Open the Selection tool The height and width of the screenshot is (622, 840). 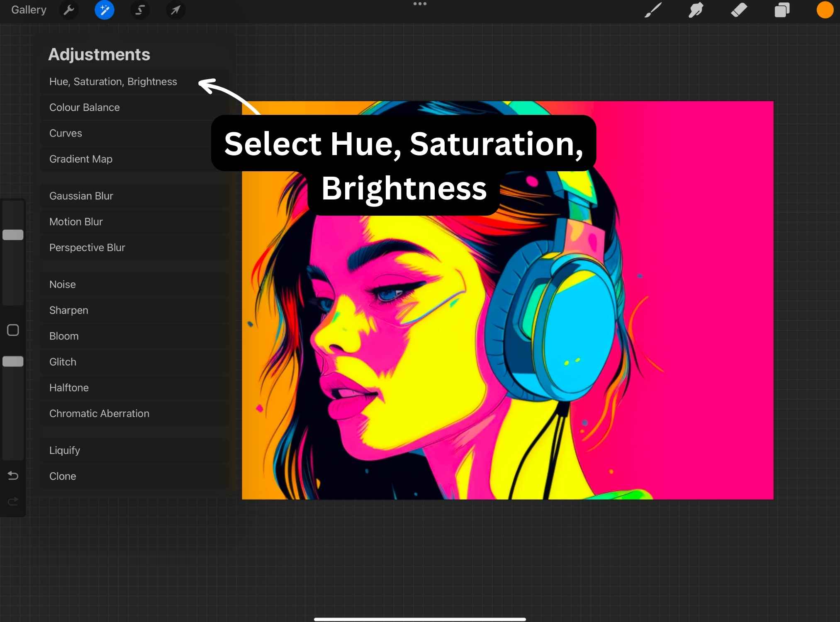click(x=140, y=10)
